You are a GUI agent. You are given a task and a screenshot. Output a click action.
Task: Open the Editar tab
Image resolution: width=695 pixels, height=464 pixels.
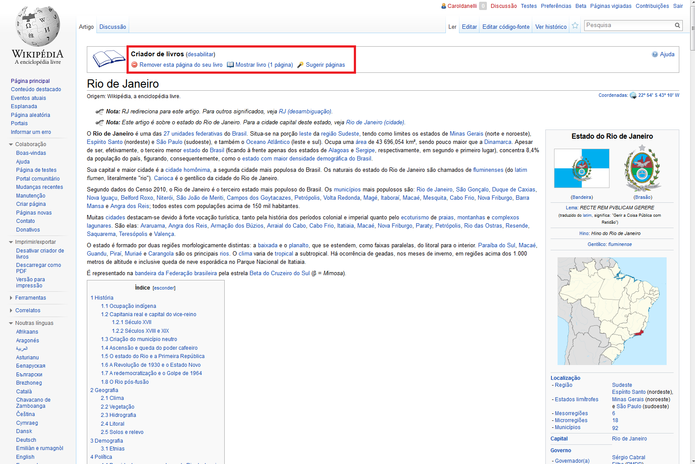click(469, 27)
